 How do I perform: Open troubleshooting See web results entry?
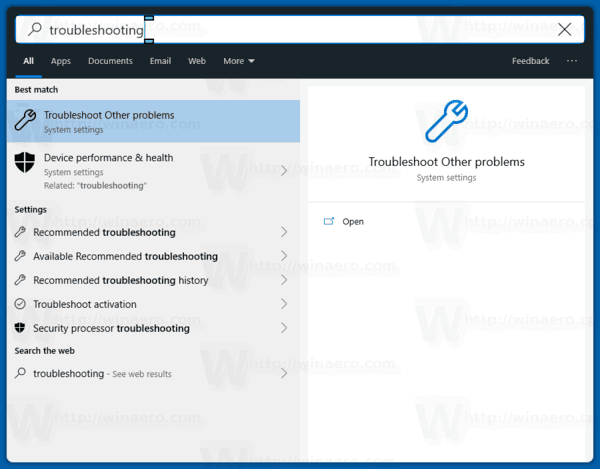click(x=153, y=373)
